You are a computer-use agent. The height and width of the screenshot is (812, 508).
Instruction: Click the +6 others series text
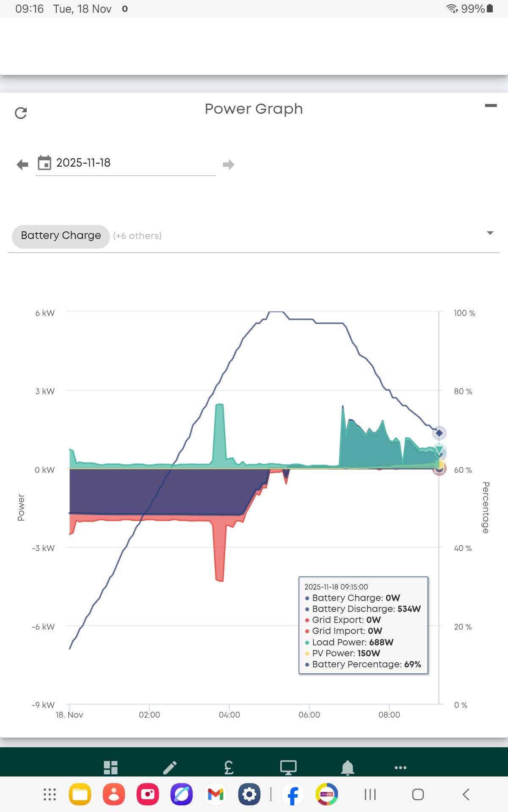(138, 236)
